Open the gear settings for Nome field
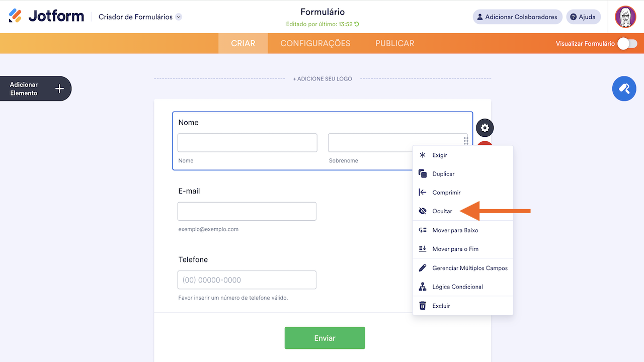Viewport: 644px width, 362px height. coord(485,128)
